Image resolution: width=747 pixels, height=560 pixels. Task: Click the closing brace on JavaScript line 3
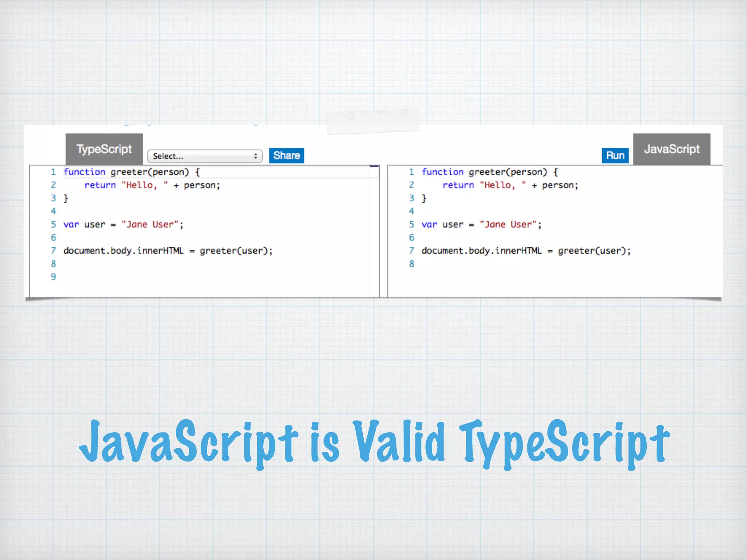[x=424, y=198]
